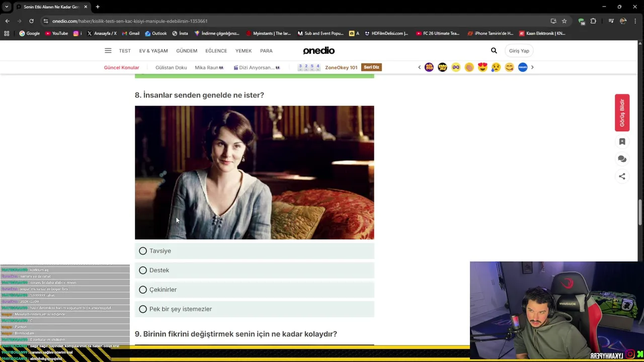Open the Myinstants bookmark
Viewport: 644px width, 362px height.
tap(268, 34)
